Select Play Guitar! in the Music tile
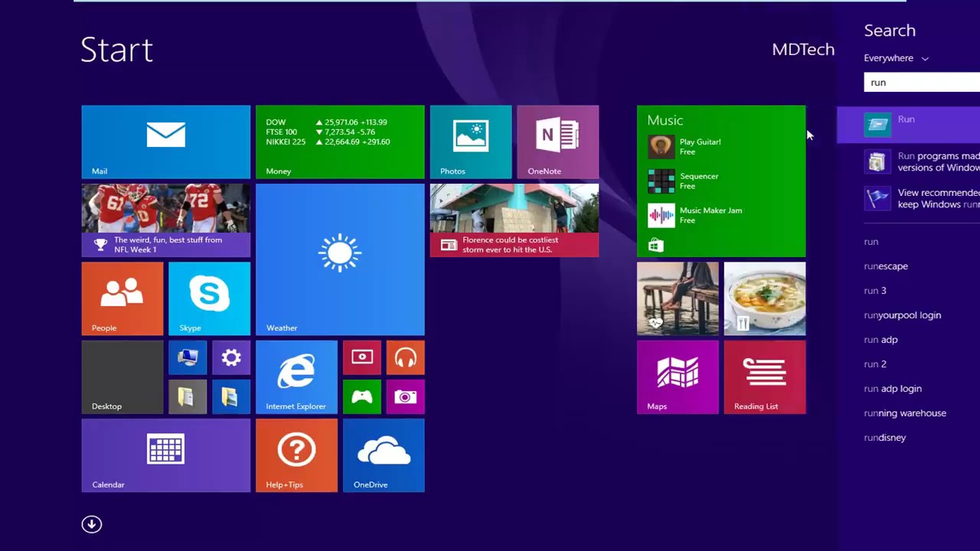Image resolution: width=980 pixels, height=551 pixels. coord(684,146)
